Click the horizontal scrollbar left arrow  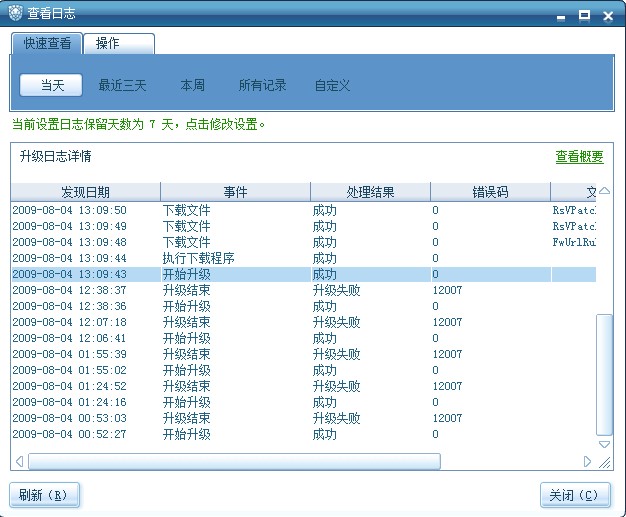coord(19,462)
